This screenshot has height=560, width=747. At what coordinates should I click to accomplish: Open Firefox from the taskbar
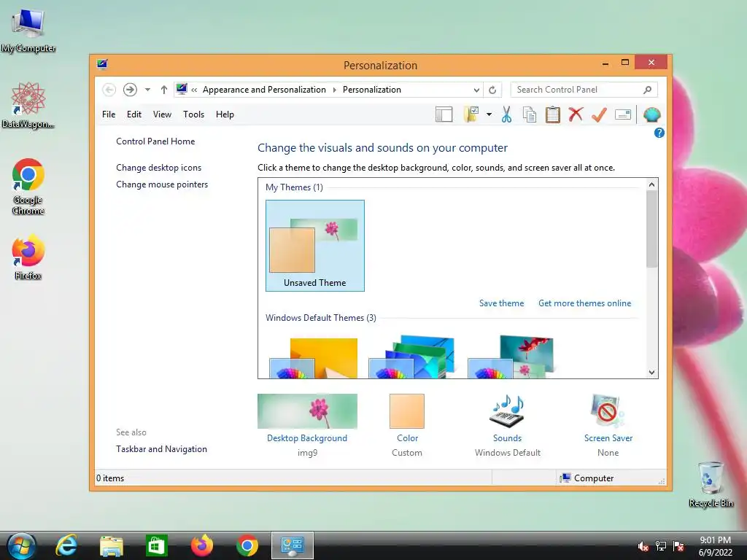point(202,545)
